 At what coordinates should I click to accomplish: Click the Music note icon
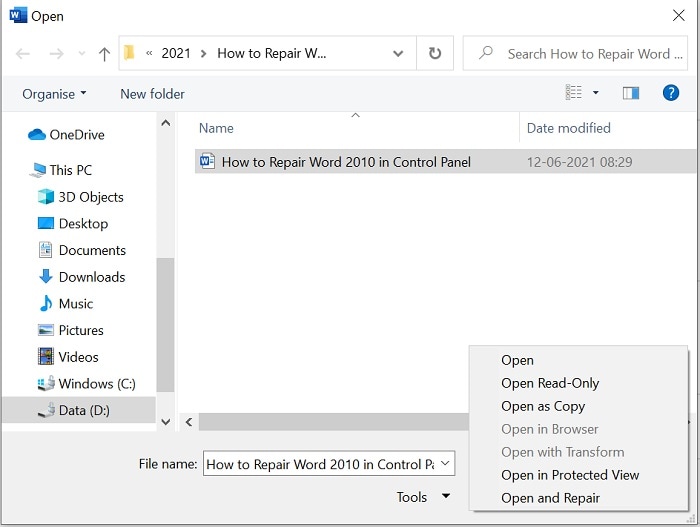[x=46, y=303]
